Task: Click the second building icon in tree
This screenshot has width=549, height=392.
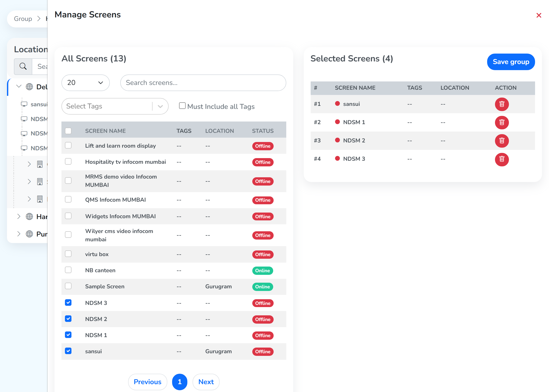Action: 40,181
